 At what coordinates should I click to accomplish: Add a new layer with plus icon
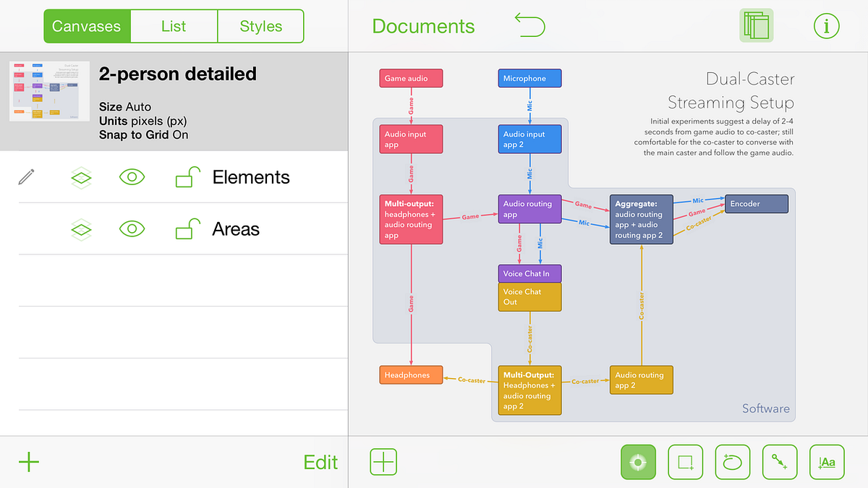point(383,462)
